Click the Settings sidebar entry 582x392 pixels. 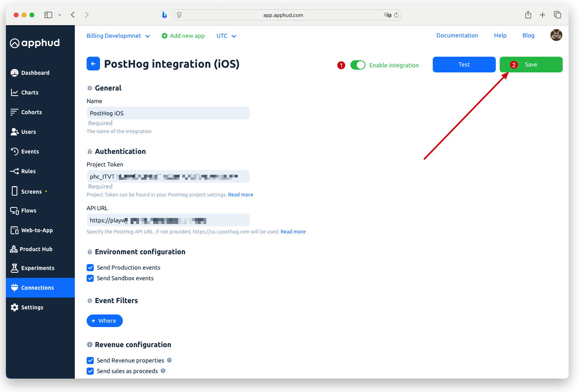tap(40, 307)
